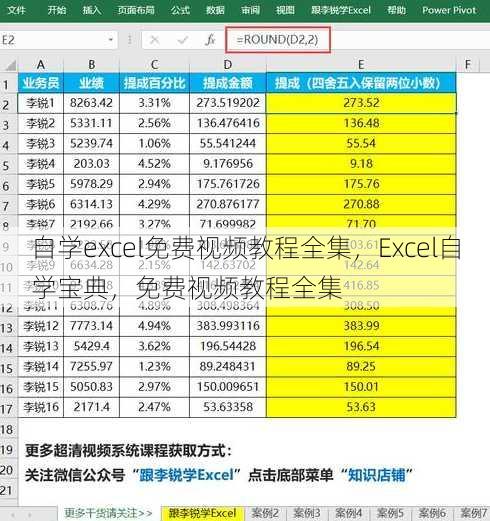Select cell with value 5331.11

pos(91,123)
